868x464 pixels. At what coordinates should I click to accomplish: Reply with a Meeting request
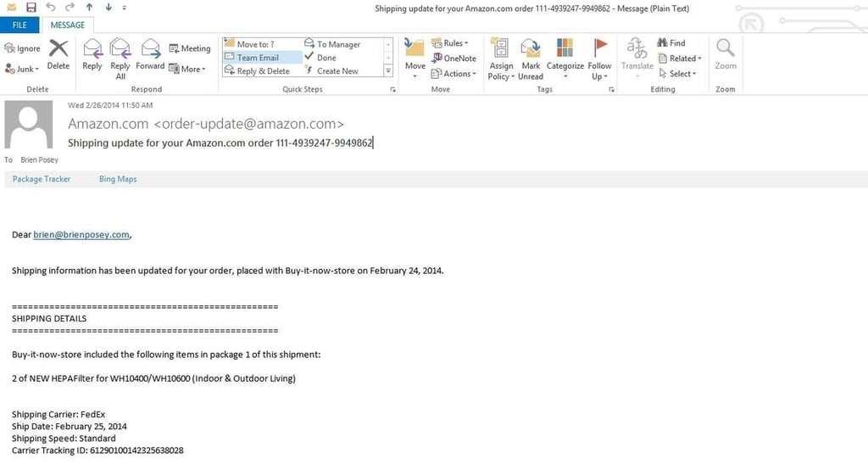pyautogui.click(x=190, y=48)
